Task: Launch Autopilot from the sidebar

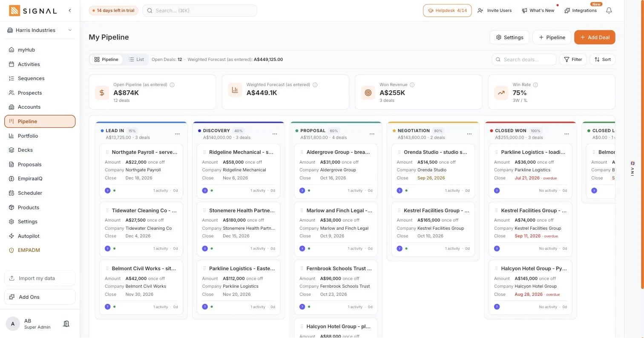Action: (40, 236)
